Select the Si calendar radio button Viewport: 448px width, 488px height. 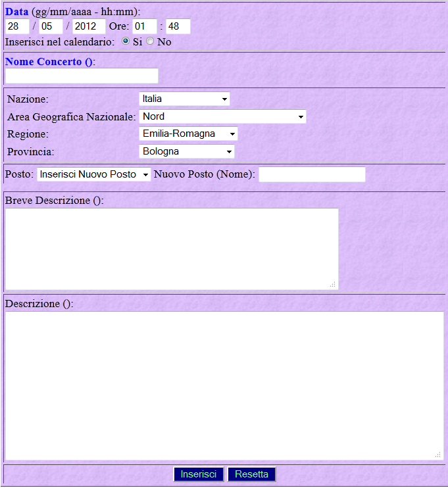[126, 41]
